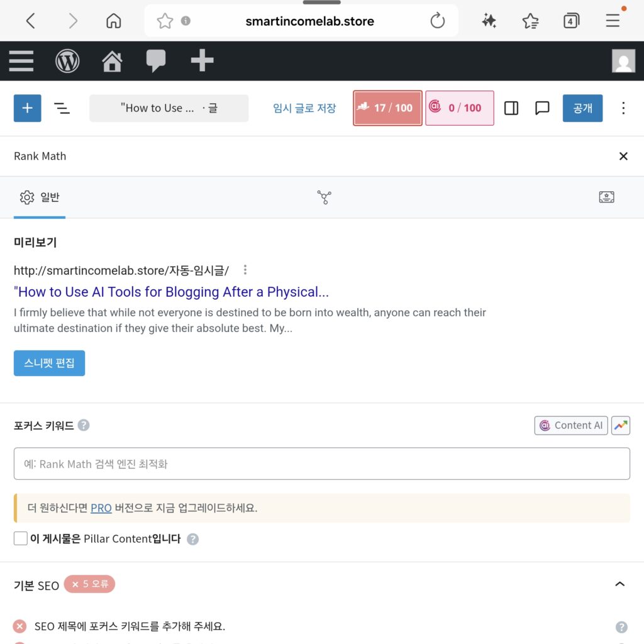Click the 17/100 SEO score indicator
The width and height of the screenshot is (644, 644).
387,108
